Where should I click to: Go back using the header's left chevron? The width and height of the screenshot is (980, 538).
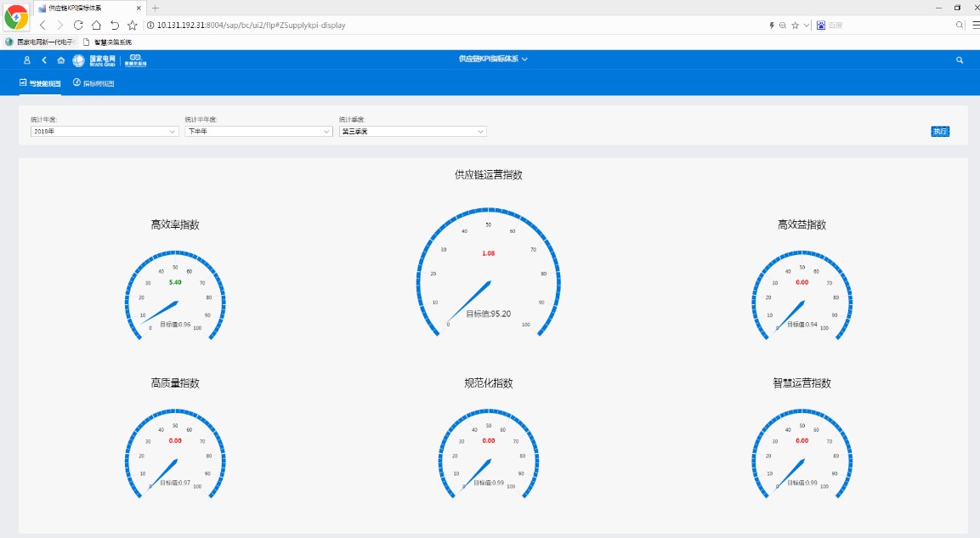(44, 60)
